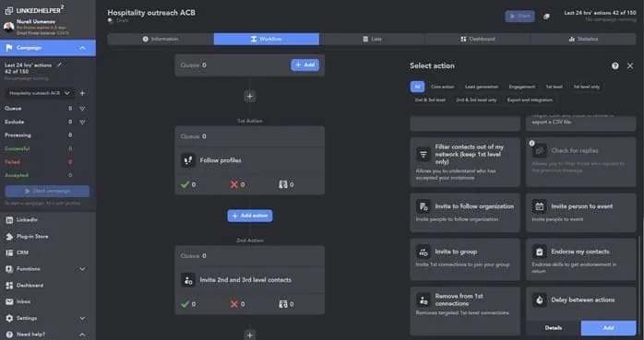
Task: Open Nurali Usmanov's profile avatar
Action: (x=8, y=27)
